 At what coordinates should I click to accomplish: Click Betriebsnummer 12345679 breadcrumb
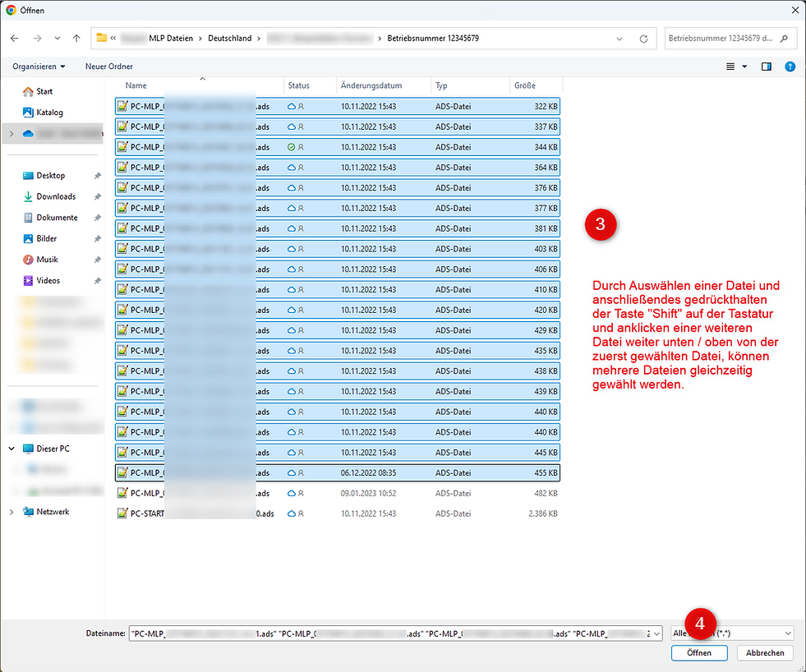click(x=433, y=38)
